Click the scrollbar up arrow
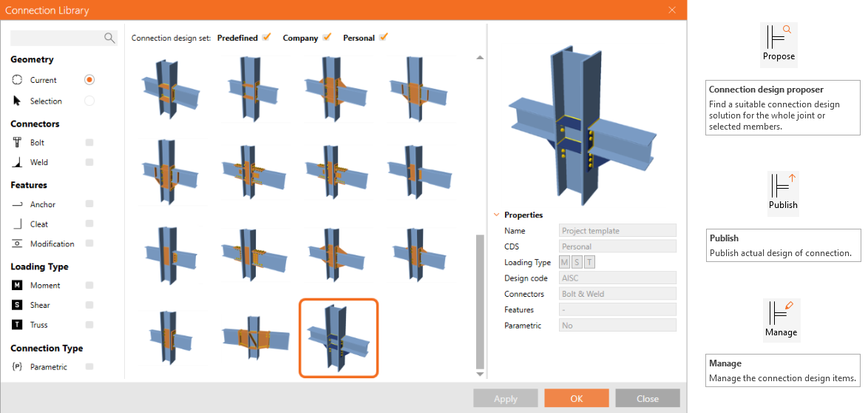The image size is (868, 413). (480, 57)
